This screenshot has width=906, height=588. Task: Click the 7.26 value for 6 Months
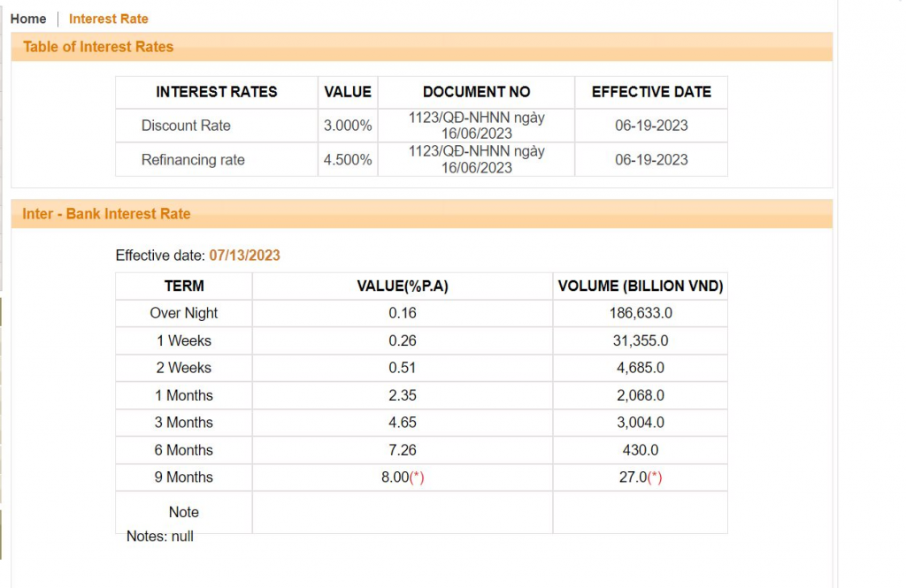[403, 450]
